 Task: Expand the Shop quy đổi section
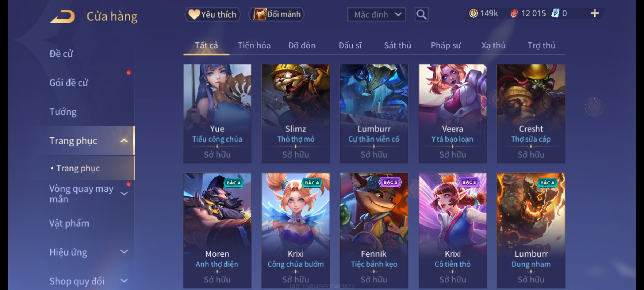124,281
